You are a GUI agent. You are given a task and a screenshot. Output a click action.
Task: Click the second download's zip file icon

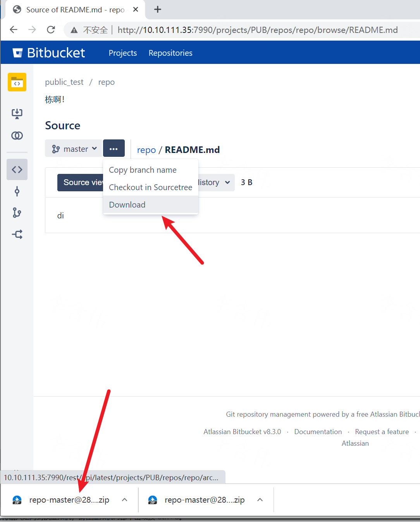(153, 500)
